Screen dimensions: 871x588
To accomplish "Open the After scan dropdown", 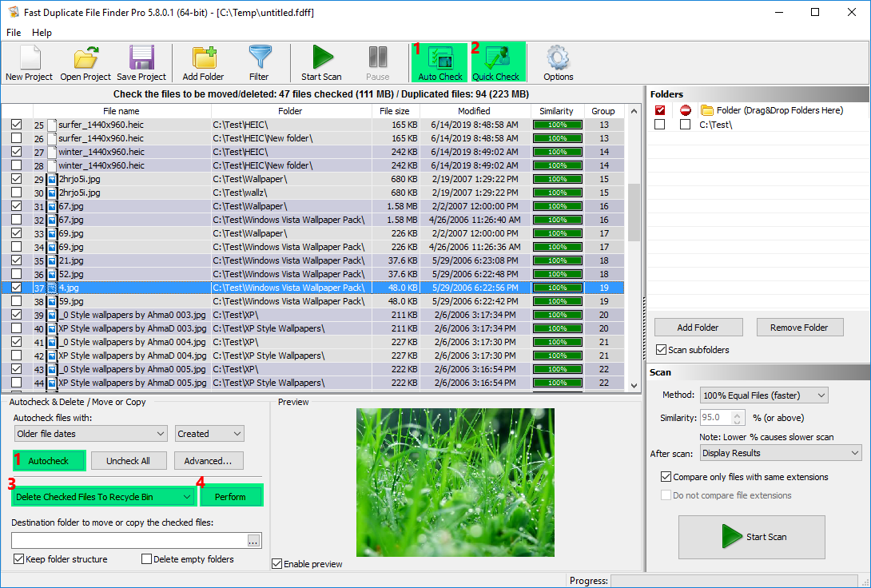I will [x=780, y=453].
